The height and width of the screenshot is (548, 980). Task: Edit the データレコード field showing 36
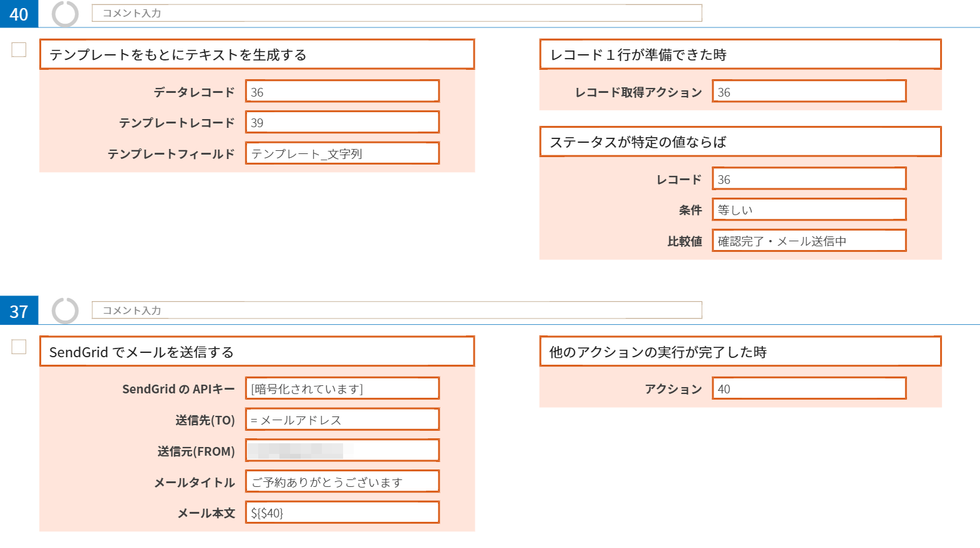click(x=342, y=91)
